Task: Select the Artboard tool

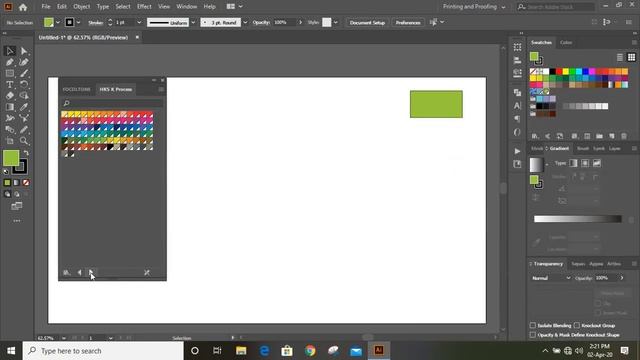Action: [x=10, y=141]
